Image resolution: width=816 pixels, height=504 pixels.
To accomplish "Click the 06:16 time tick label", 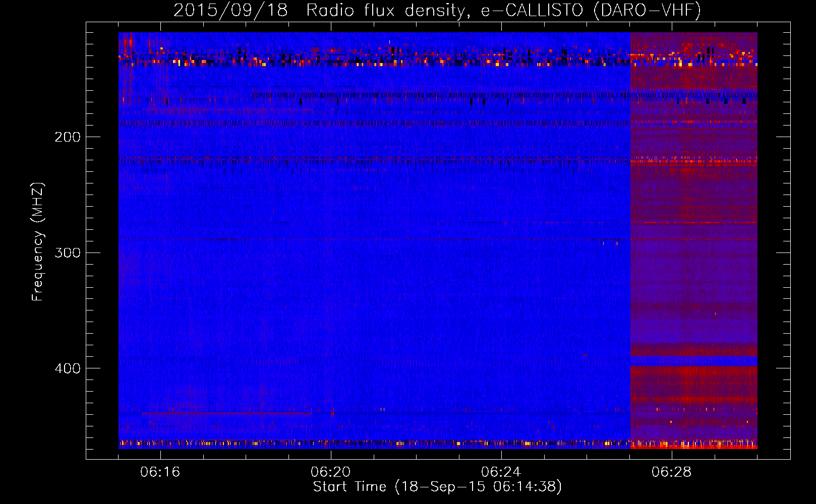I will tap(160, 472).
